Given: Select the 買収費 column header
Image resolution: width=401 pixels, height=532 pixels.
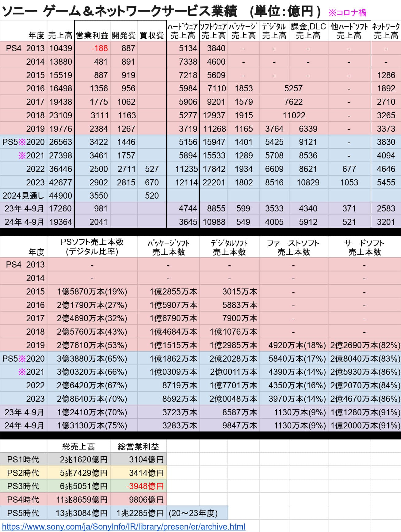Looking at the screenshot, I should click(152, 36).
